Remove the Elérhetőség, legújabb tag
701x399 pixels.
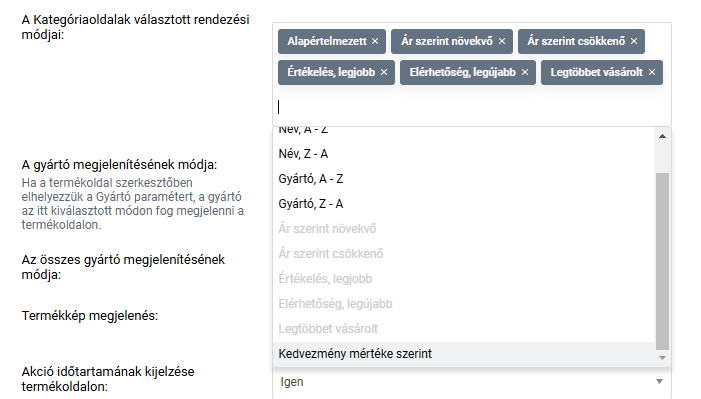tap(525, 72)
